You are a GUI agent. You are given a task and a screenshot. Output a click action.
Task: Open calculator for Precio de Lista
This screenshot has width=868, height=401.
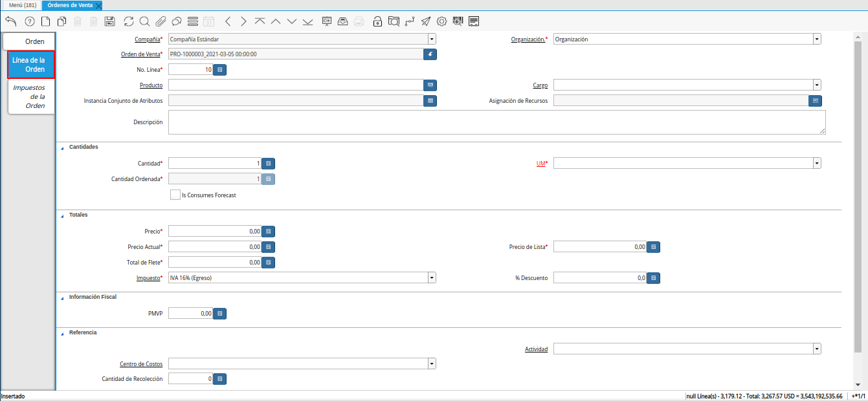click(654, 246)
